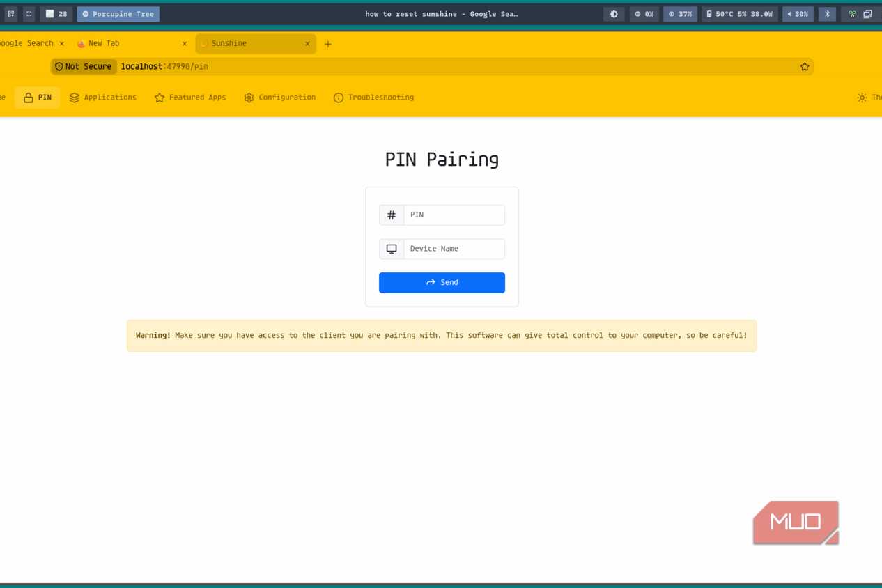Open the Applications page
882x588 pixels.
click(103, 98)
